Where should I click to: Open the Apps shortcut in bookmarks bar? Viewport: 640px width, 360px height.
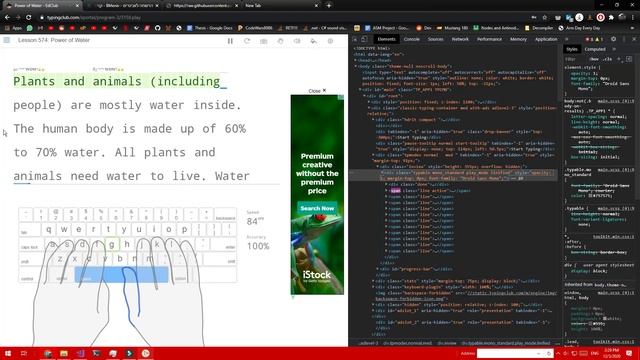click(x=13, y=28)
